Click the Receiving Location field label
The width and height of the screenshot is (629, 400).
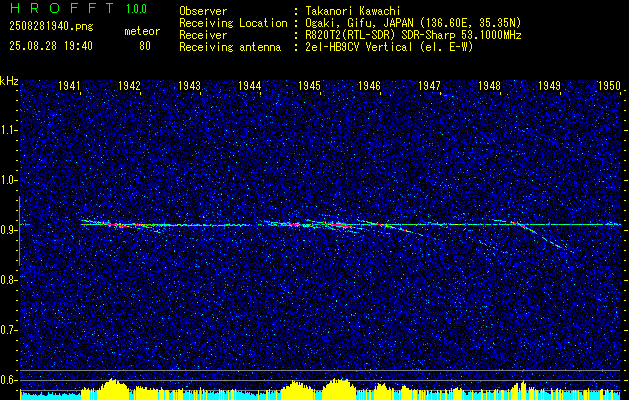[x=233, y=23]
